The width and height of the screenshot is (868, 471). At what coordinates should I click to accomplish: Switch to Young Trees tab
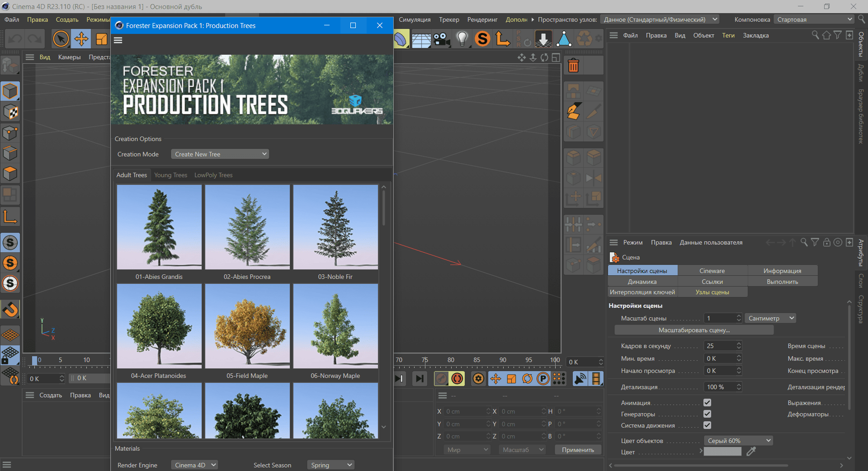pos(170,175)
